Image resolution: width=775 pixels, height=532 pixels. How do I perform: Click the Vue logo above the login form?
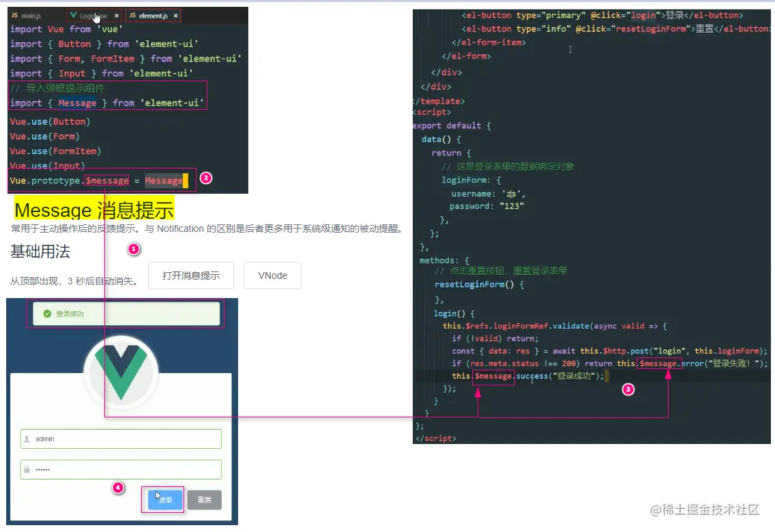[x=121, y=372]
